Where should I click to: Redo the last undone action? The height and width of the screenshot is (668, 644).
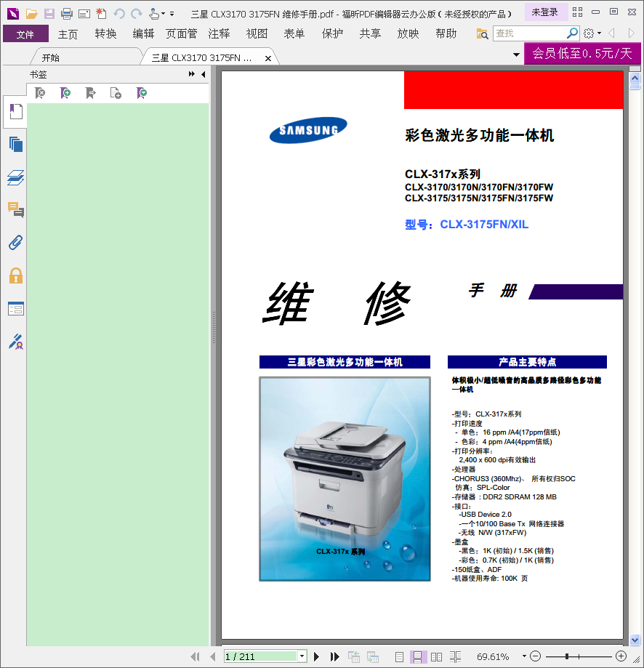point(137,14)
